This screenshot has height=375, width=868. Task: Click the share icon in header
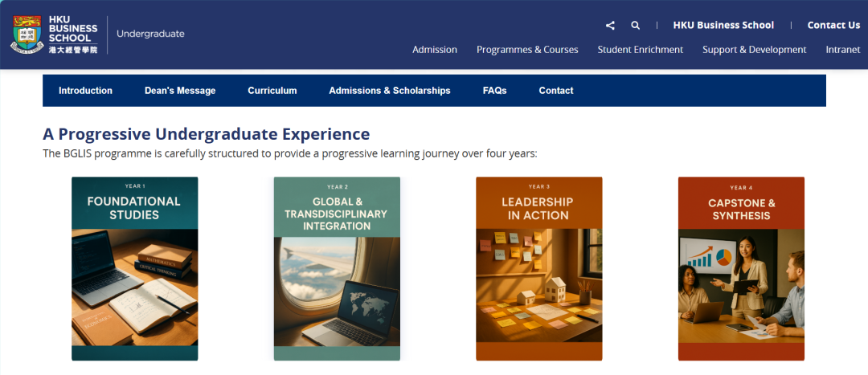[611, 25]
